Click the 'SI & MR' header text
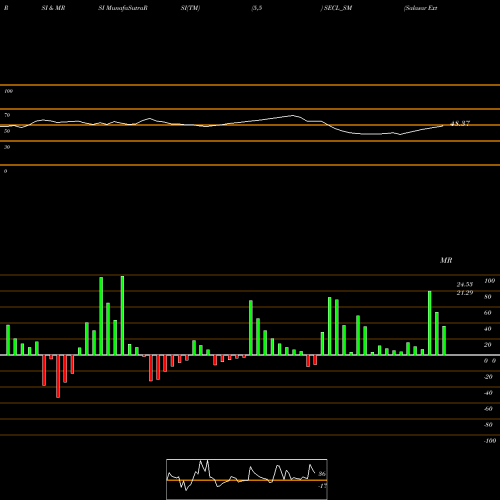The image size is (500, 500). (x=53, y=8)
